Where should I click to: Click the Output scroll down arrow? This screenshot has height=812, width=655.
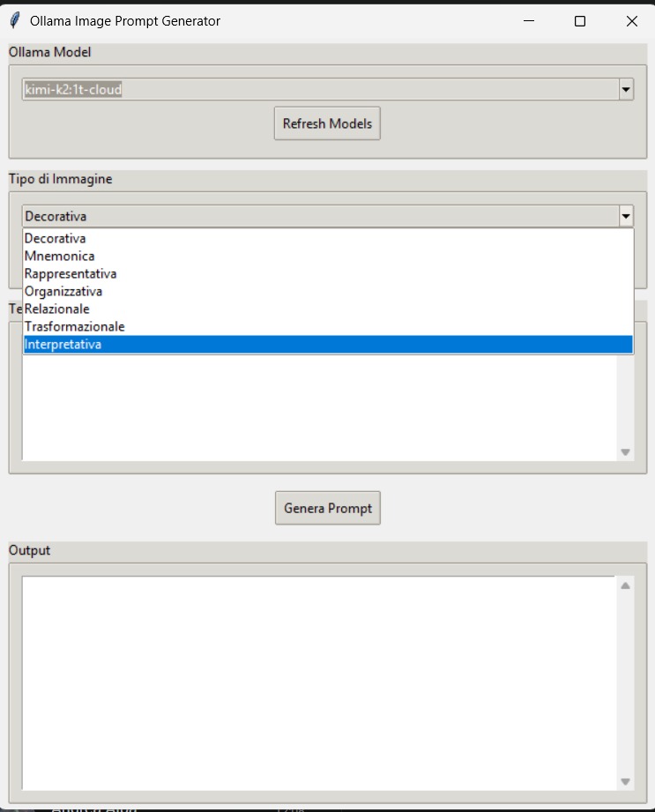click(x=625, y=781)
